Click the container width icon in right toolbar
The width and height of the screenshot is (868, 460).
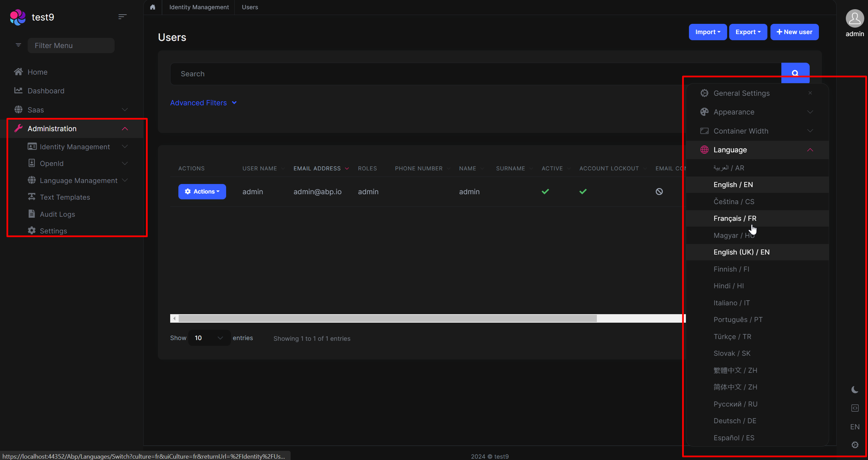855,408
